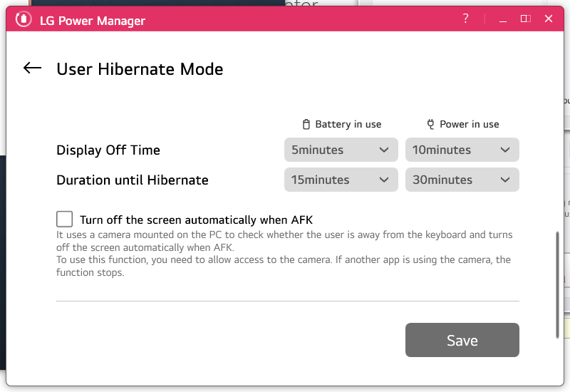This screenshot has width=570, height=392.
Task: Click the User Hibernate Mode heading
Action: point(140,69)
